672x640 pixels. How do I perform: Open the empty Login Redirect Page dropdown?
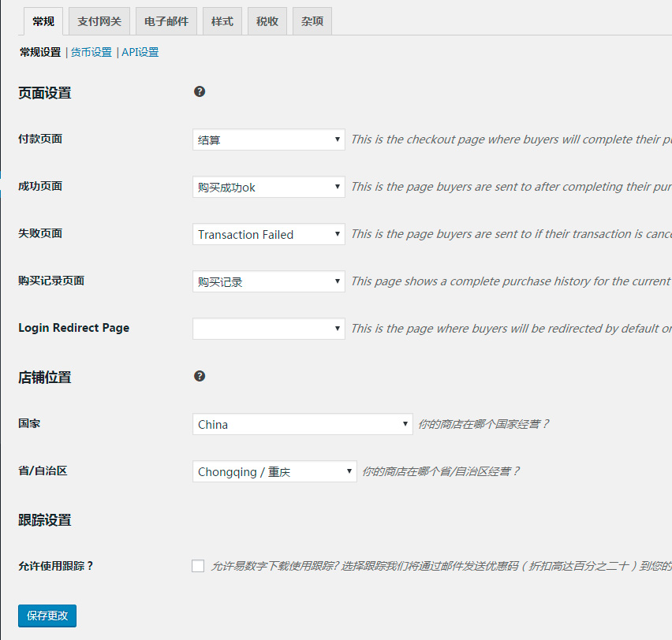click(269, 329)
